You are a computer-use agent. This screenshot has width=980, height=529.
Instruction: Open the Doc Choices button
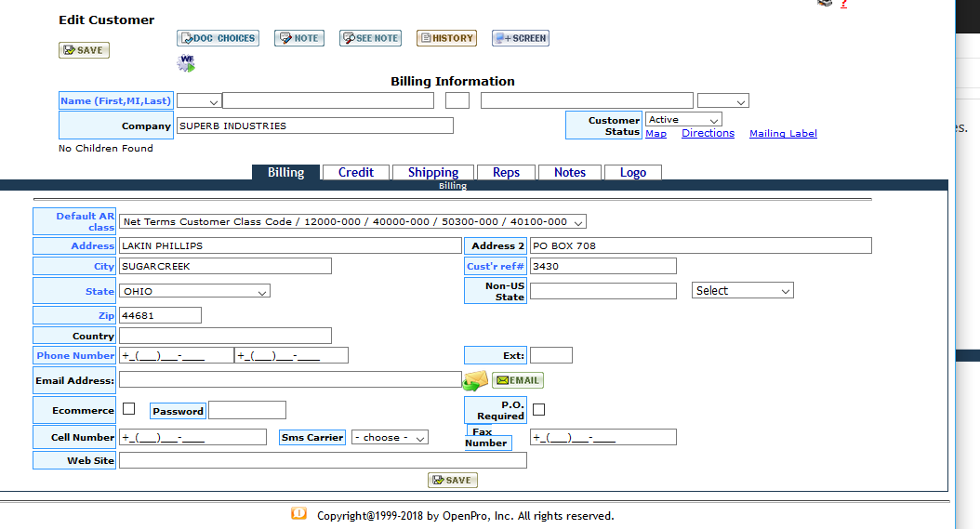coord(218,38)
